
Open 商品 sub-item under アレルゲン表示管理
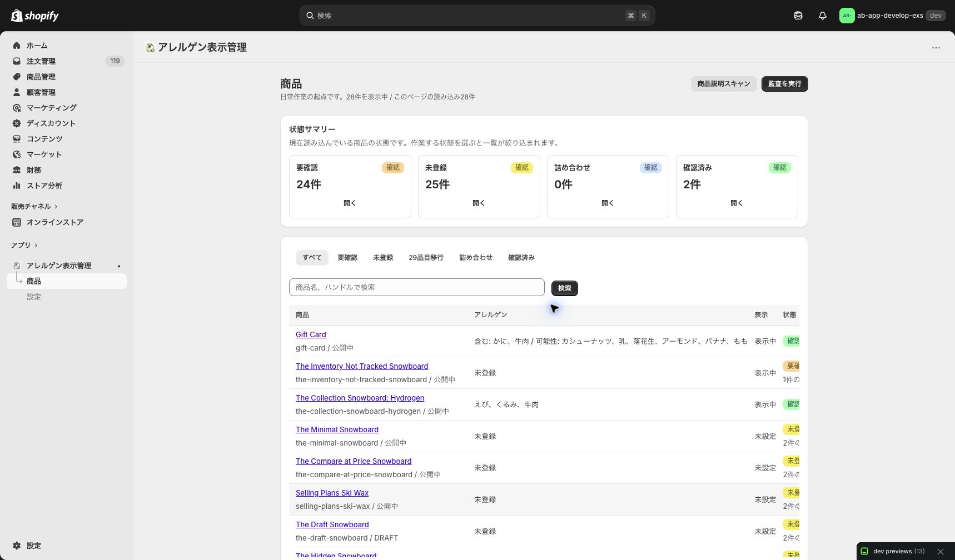click(67, 281)
